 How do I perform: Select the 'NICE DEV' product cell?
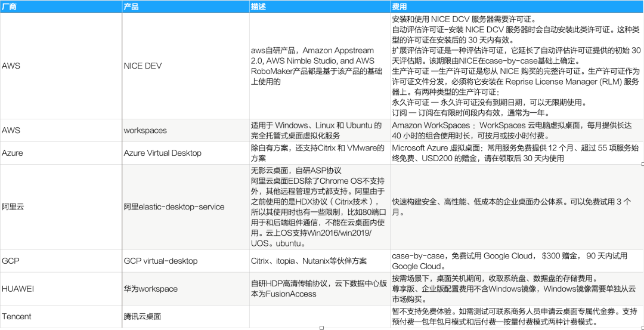pyautogui.click(x=186, y=66)
